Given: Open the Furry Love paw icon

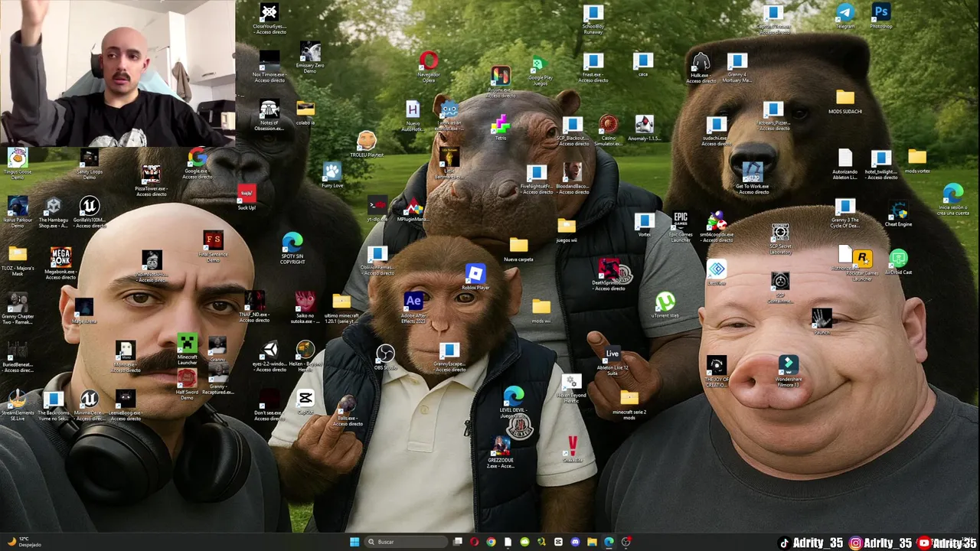Looking at the screenshot, I should 332,174.
